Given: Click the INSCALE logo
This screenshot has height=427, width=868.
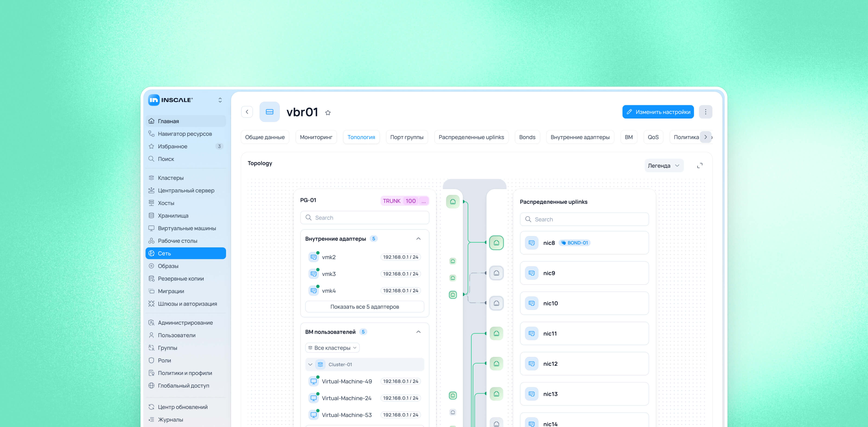Looking at the screenshot, I should coord(171,100).
